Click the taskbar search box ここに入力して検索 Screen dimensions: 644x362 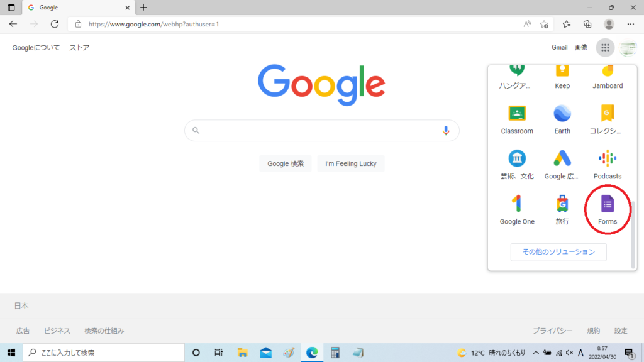click(x=104, y=353)
